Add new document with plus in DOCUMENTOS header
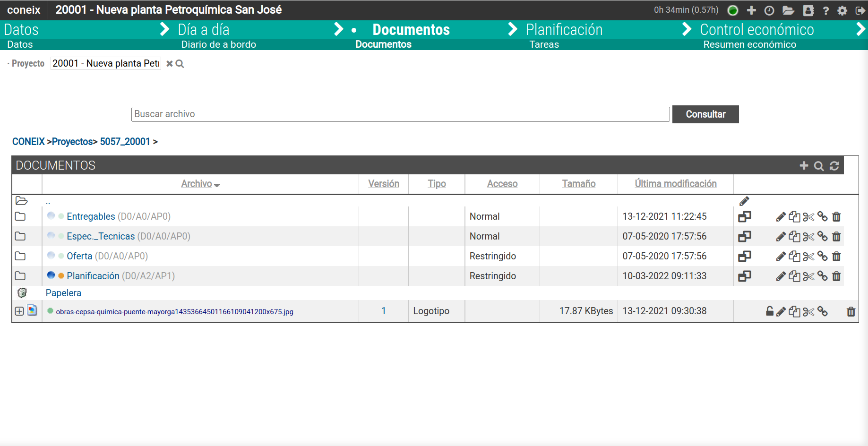 pos(804,165)
